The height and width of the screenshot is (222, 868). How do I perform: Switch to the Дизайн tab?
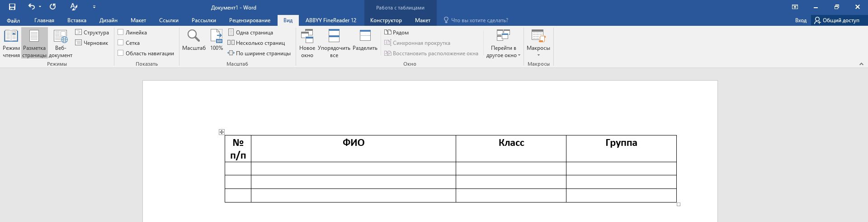point(108,20)
